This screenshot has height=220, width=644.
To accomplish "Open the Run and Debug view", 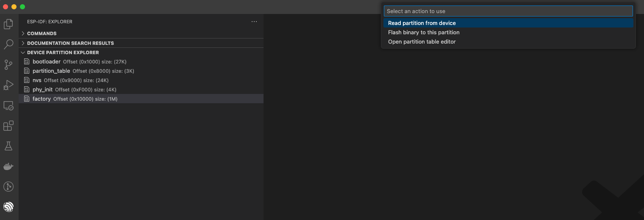I will 8,85.
